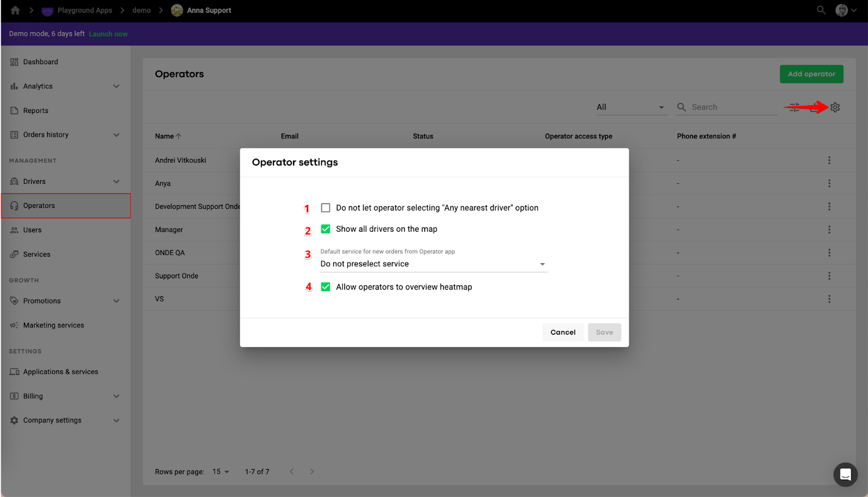Click the Dashboard grid icon in the sidebar
868x497 pixels.
[14, 62]
